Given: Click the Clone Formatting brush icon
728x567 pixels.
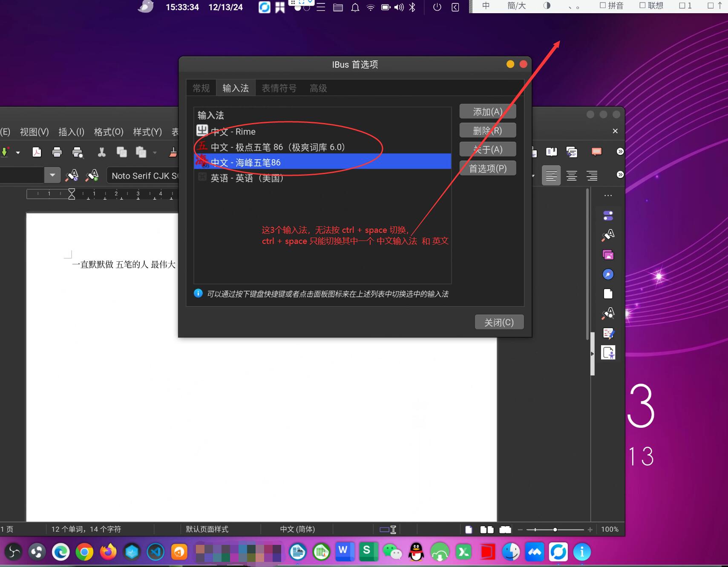Looking at the screenshot, I should pos(173,152).
